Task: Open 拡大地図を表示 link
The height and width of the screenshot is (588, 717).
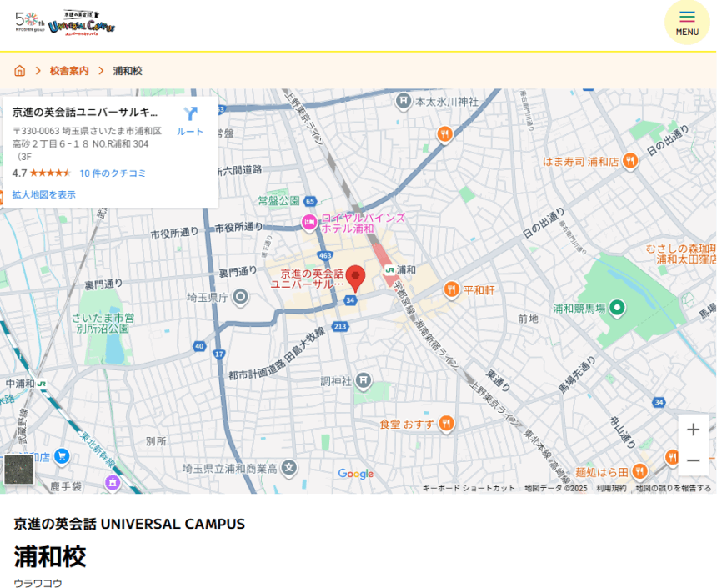Action: [43, 194]
